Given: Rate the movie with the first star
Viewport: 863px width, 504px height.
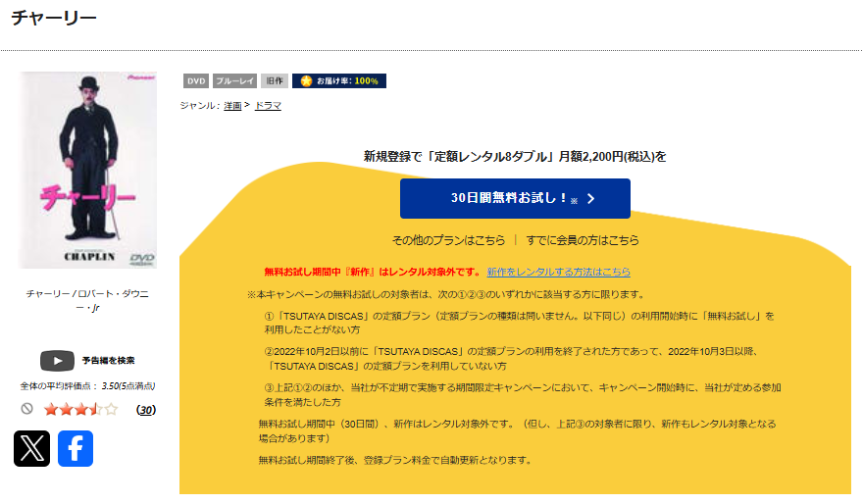Looking at the screenshot, I should tap(51, 409).
